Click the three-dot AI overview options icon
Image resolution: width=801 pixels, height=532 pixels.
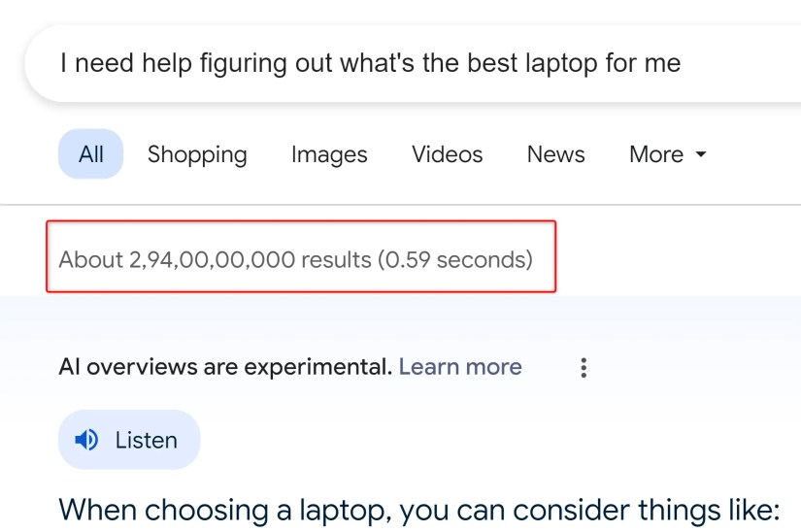point(584,367)
